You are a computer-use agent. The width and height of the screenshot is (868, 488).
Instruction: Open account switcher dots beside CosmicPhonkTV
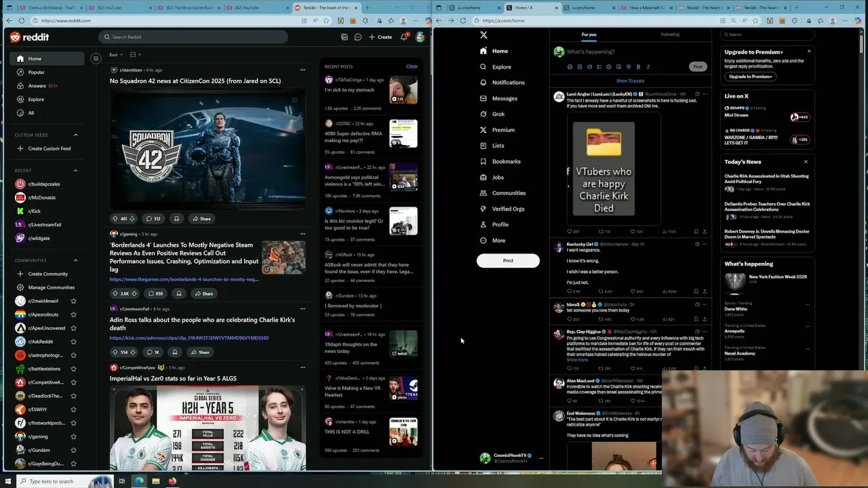(x=540, y=458)
